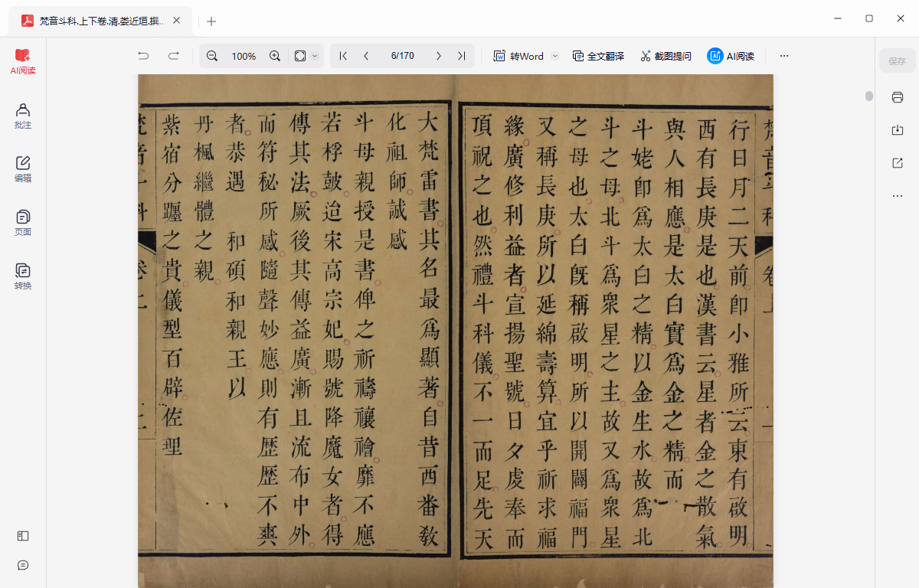Open the toolbar more options ellipsis
Image resolution: width=919 pixels, height=588 pixels.
tap(783, 56)
